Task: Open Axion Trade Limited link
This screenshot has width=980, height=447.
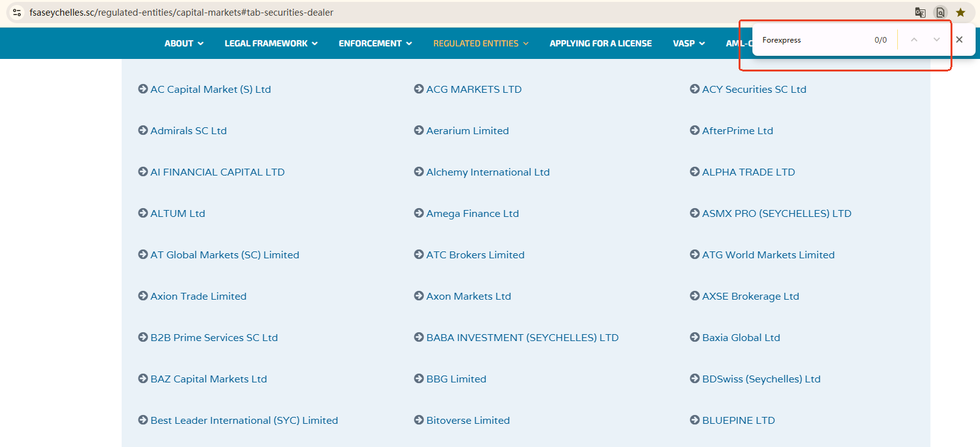Action: [x=198, y=296]
